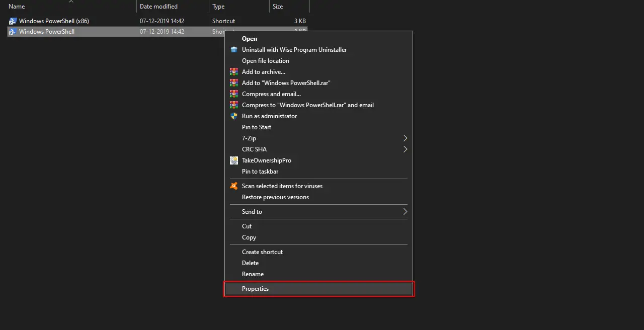Click the 3 KB size of Windows PowerShell (x86)

(300, 21)
